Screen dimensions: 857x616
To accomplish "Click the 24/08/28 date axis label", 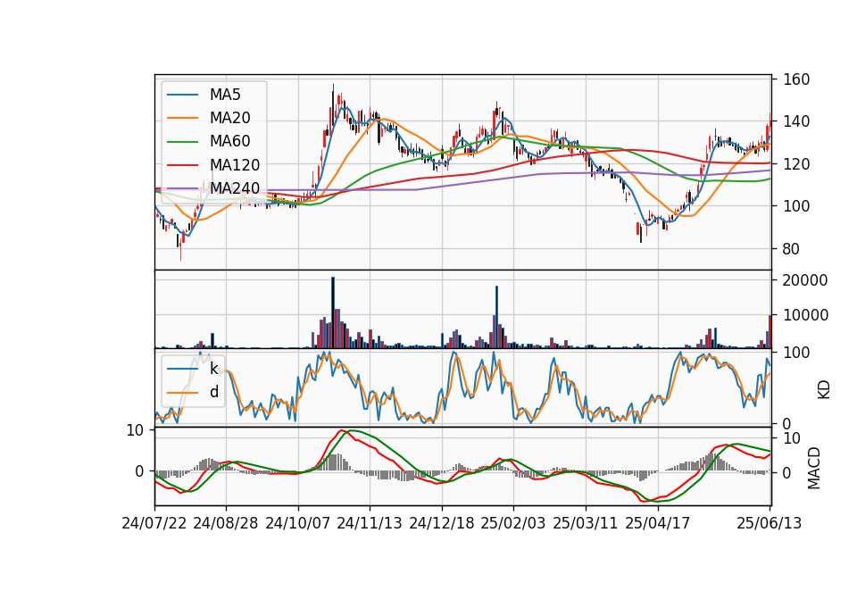I will click(x=226, y=523).
